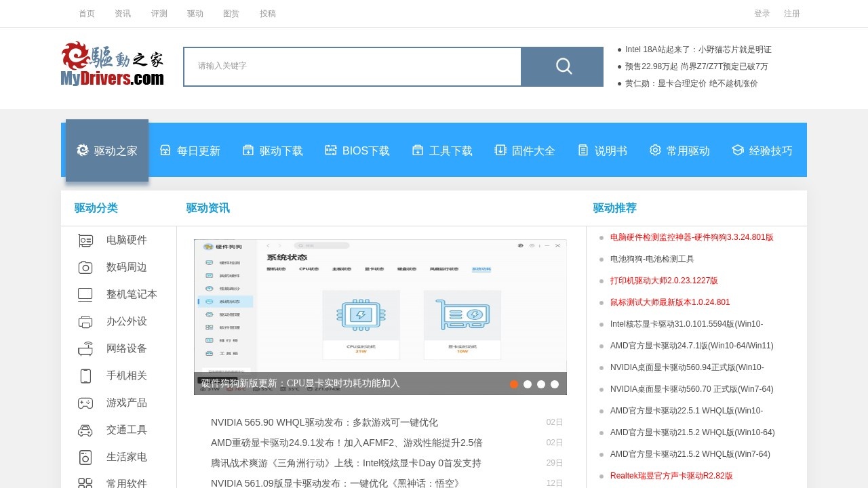Click the smartphone icon next to 手机相关

(85, 375)
